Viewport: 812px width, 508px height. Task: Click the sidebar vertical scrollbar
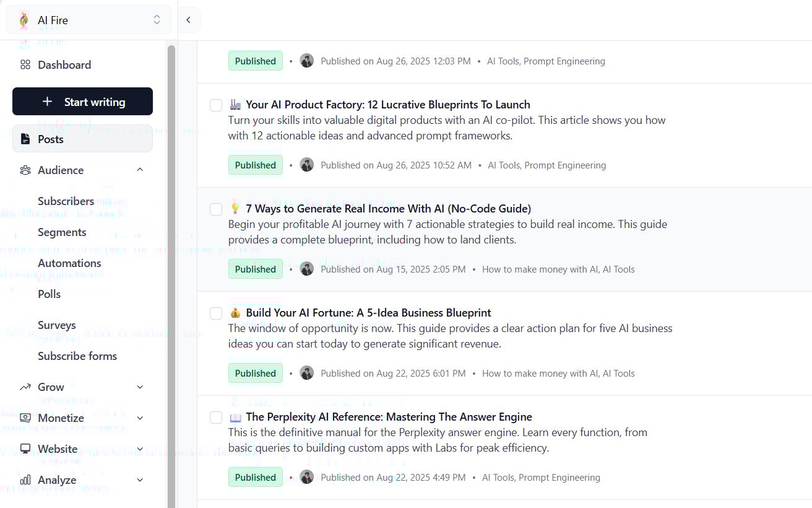pos(171,276)
